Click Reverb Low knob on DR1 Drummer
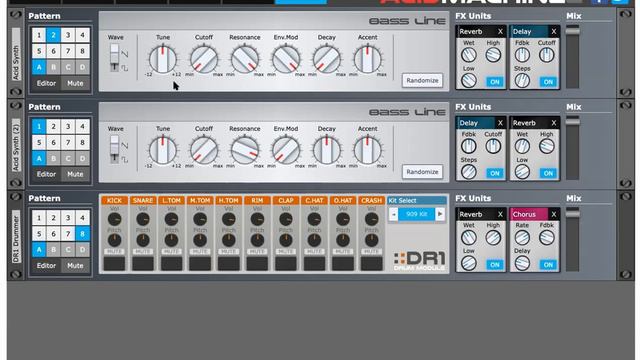640x360 pixels. click(x=469, y=263)
